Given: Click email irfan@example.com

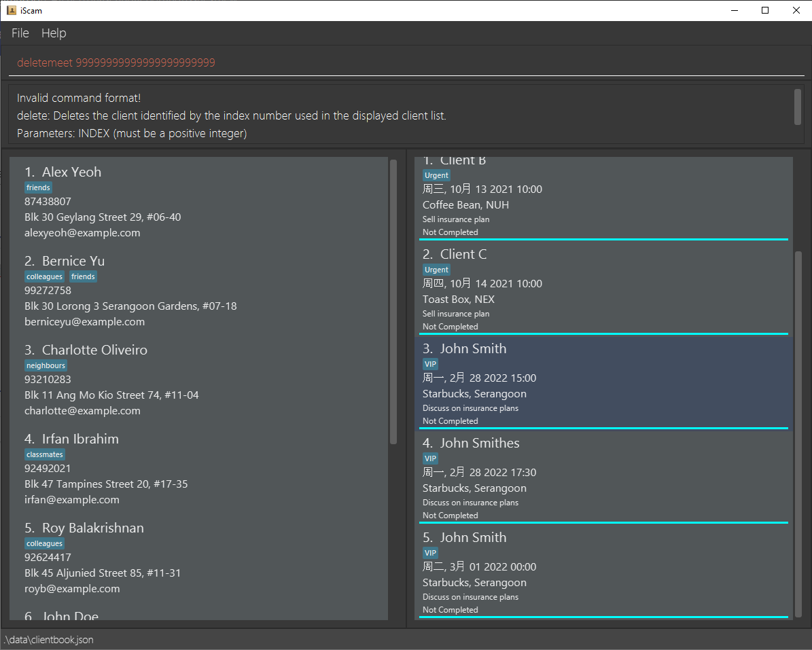Looking at the screenshot, I should click(x=72, y=500).
